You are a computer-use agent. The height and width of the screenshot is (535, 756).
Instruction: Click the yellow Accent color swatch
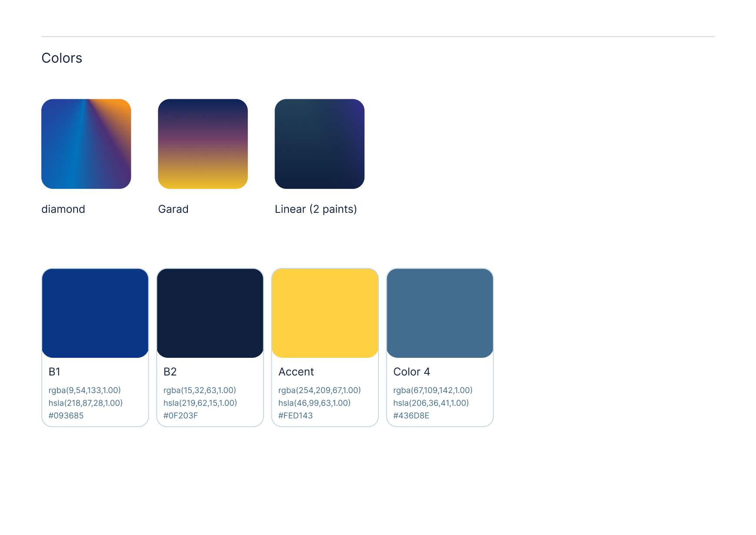tap(324, 313)
